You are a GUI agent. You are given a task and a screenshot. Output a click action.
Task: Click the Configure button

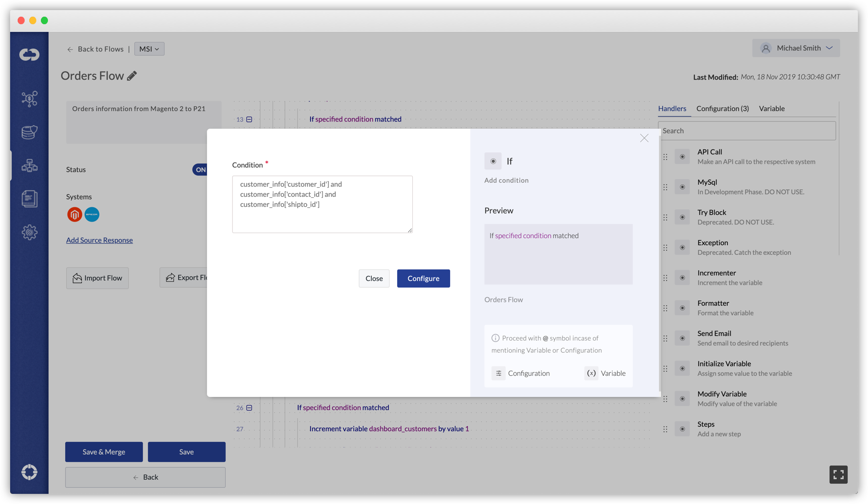click(x=423, y=278)
